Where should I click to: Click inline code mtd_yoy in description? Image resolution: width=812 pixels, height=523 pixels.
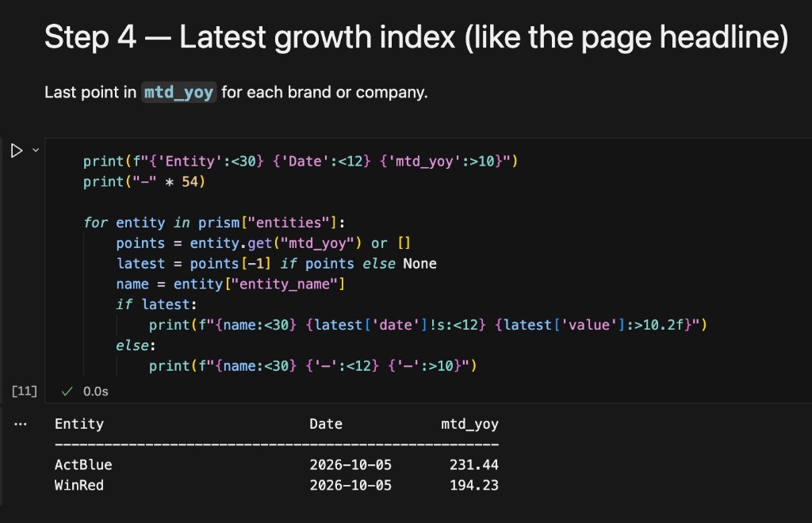click(178, 92)
